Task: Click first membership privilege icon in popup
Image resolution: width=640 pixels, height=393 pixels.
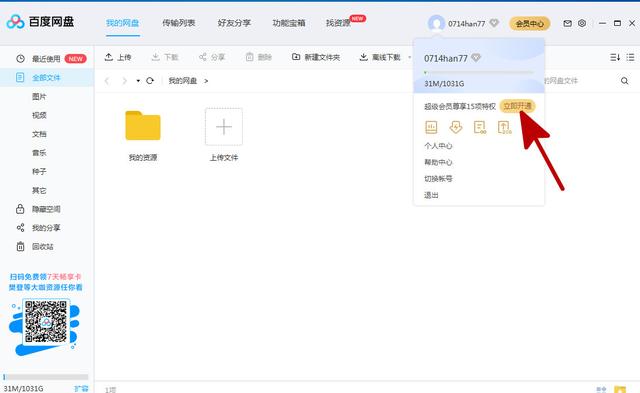Action: pyautogui.click(x=431, y=127)
